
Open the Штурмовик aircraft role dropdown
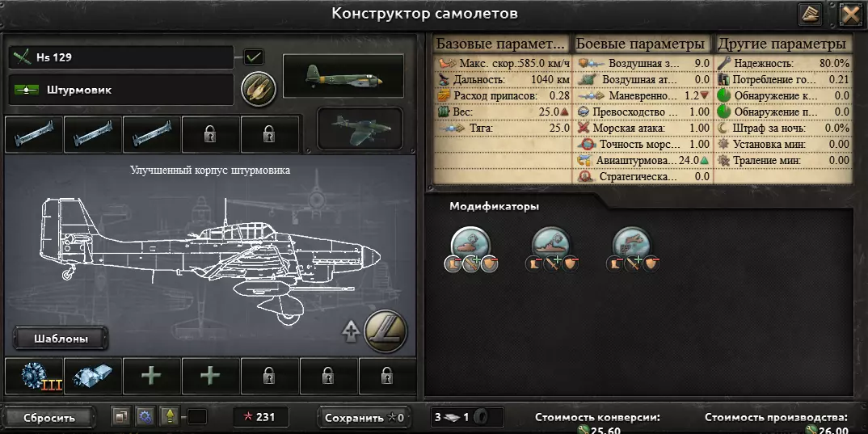click(x=121, y=90)
